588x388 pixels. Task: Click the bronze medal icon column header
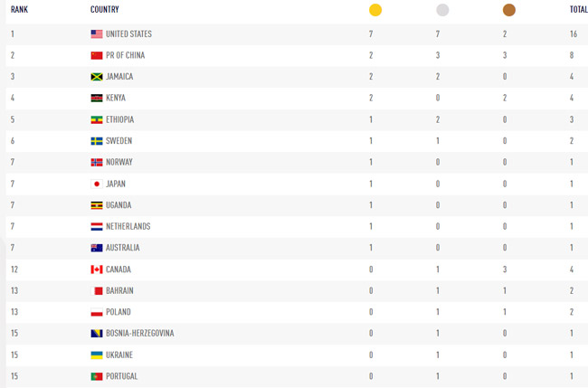(509, 10)
